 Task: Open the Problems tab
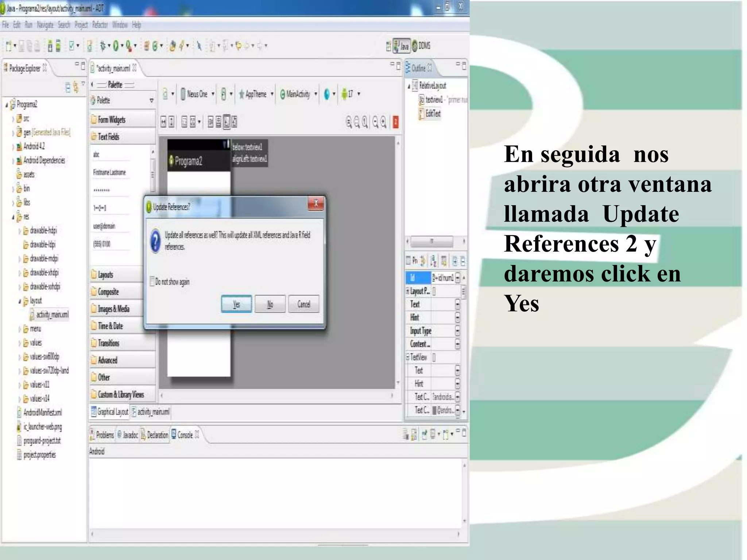point(102,435)
